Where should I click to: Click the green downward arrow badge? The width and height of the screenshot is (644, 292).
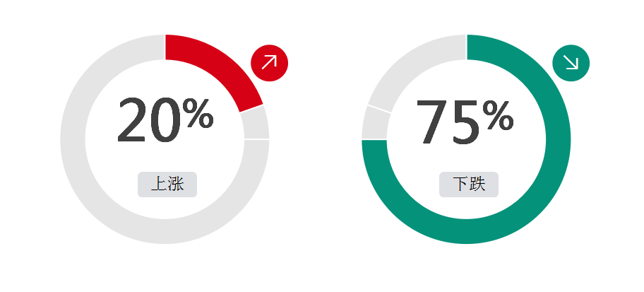click(571, 63)
